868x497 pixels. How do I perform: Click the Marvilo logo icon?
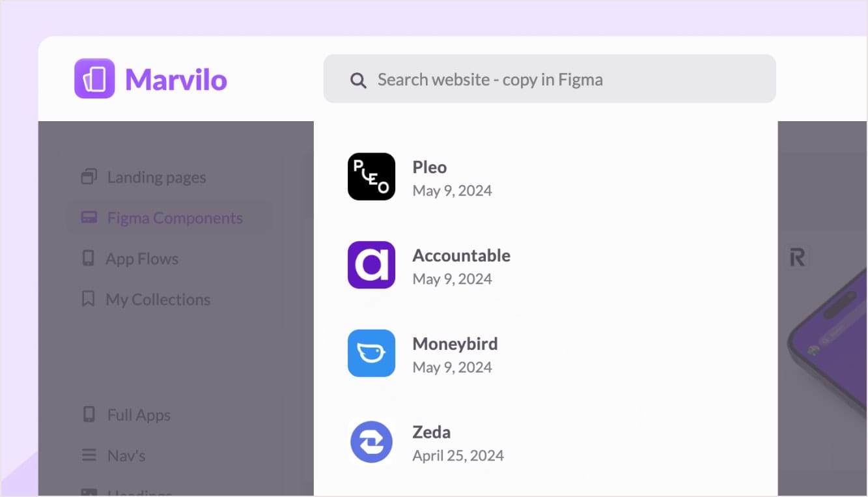coord(94,79)
